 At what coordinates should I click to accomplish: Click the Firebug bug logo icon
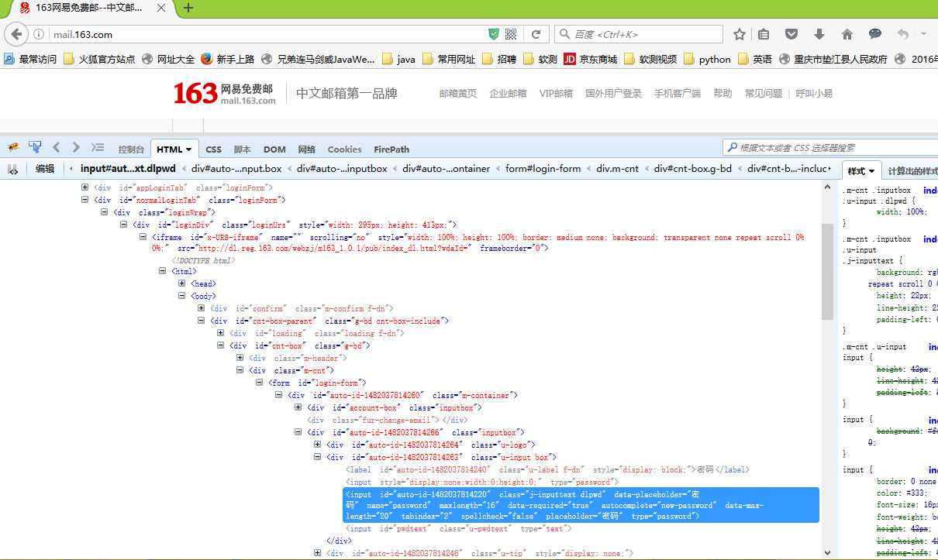[13, 147]
